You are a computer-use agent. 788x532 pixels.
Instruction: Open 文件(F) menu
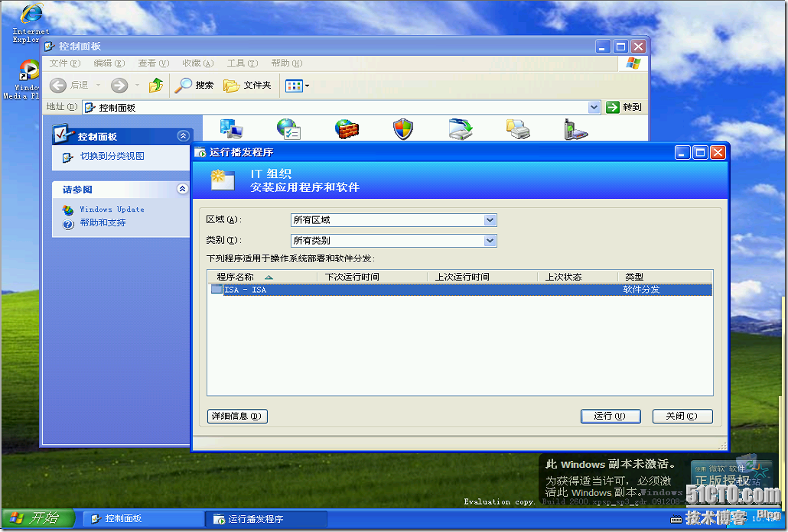pos(65,63)
